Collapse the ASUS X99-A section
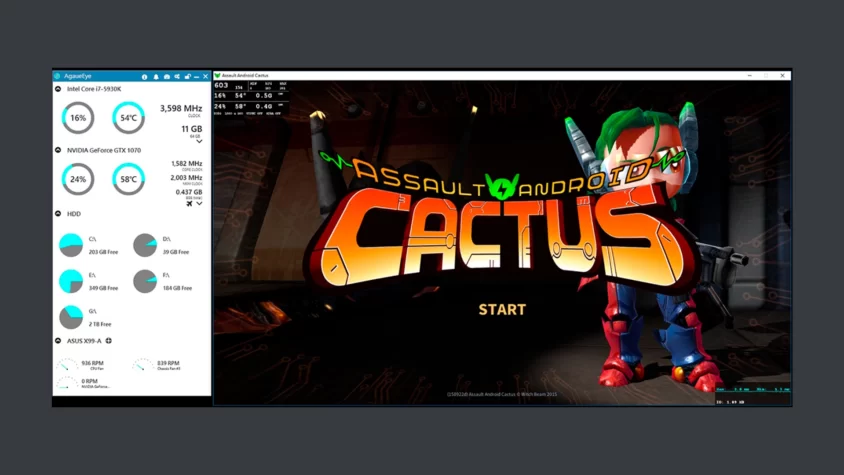Viewport: 844px width, 475px height. (58, 341)
